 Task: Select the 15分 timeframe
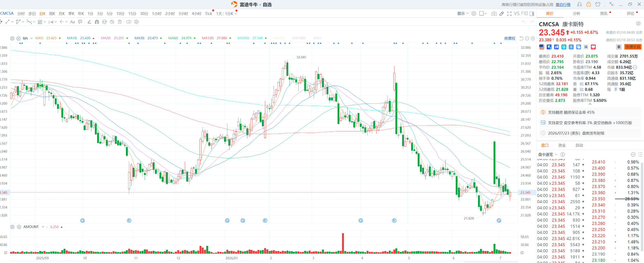point(132,14)
